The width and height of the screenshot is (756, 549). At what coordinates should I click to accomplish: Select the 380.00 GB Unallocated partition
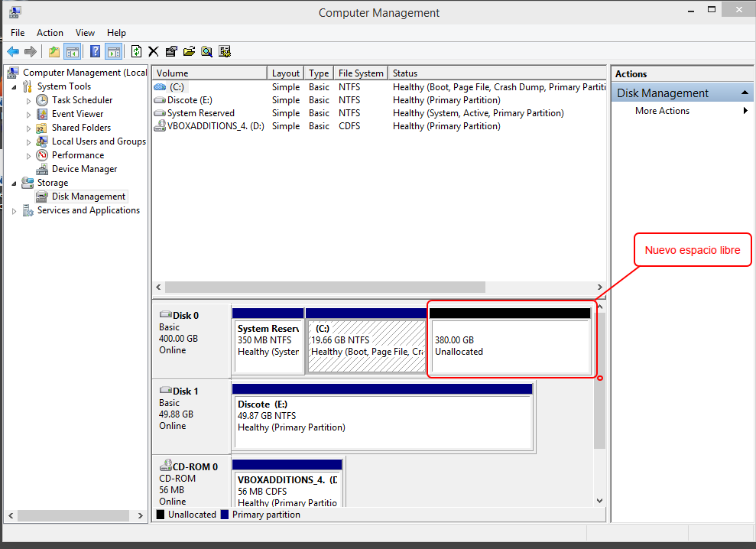[510, 346]
